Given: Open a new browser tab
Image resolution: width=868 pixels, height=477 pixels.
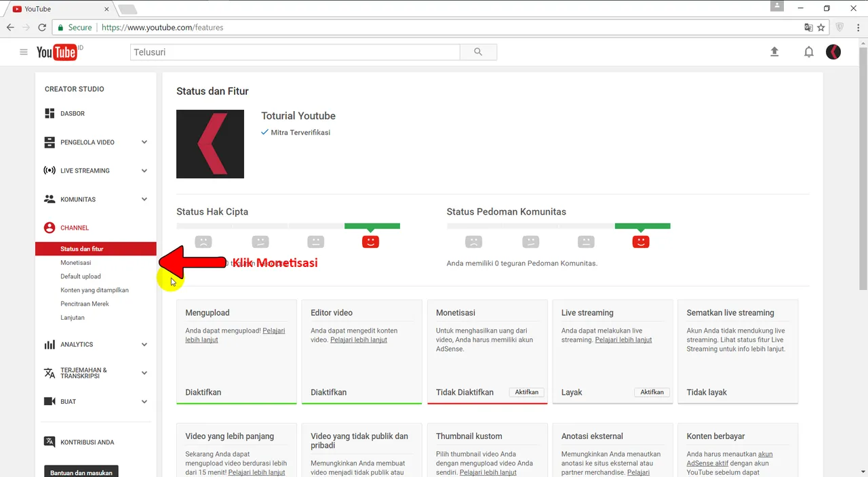Looking at the screenshot, I should [127, 9].
